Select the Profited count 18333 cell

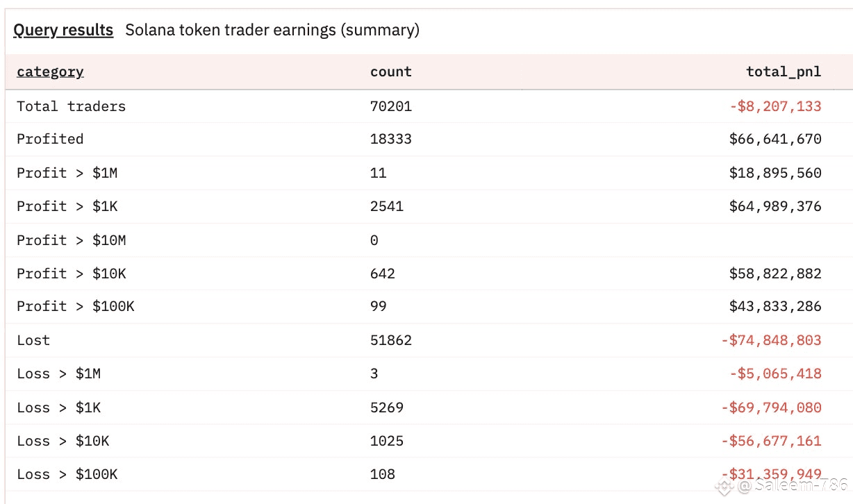coord(390,139)
